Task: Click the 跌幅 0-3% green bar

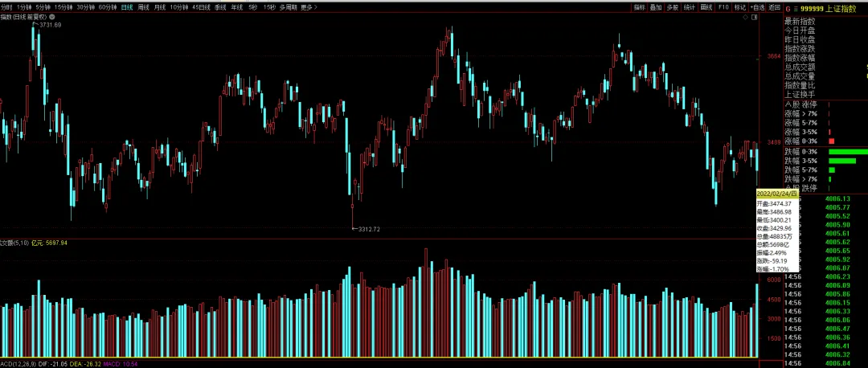Action: [848, 152]
